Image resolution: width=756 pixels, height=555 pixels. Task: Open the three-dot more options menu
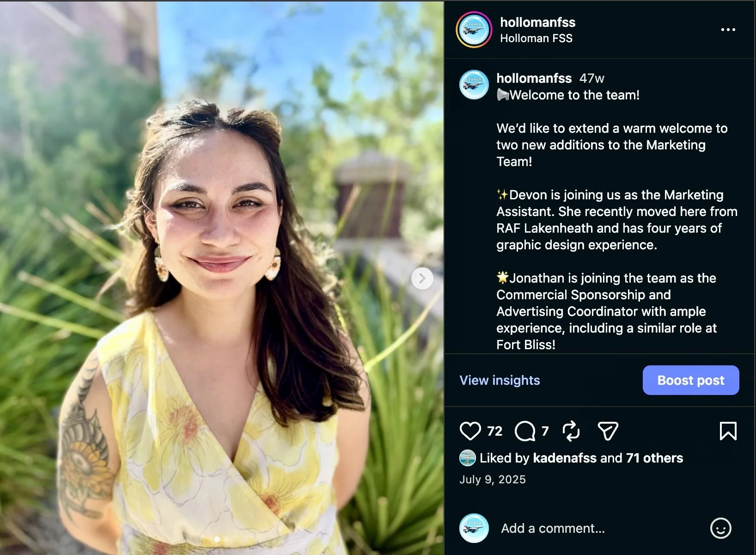click(x=728, y=30)
